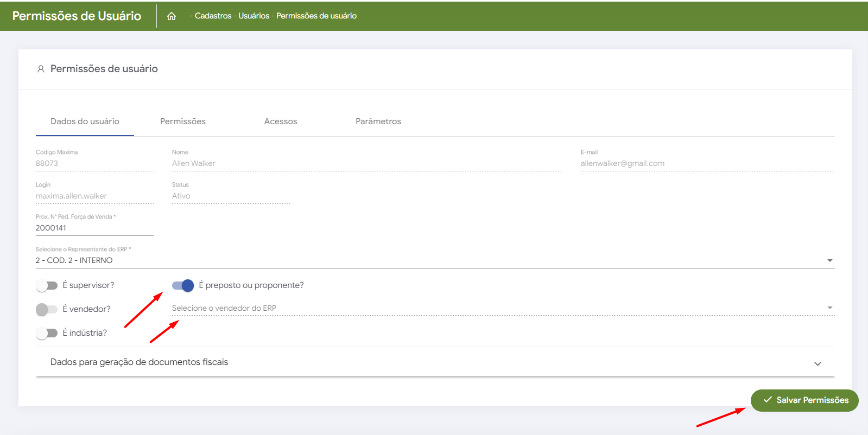Toggle the É vendedor? switch
Image resolution: width=868 pixels, height=435 pixels.
coord(47,309)
